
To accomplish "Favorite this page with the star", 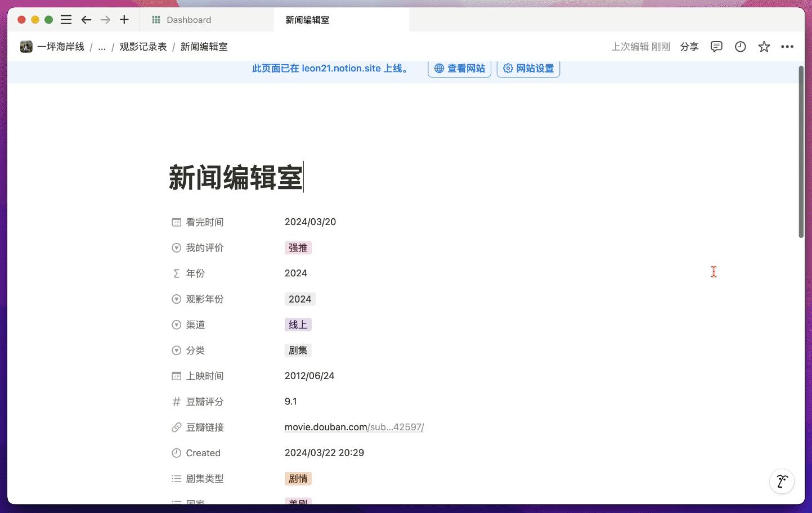I will tap(764, 47).
